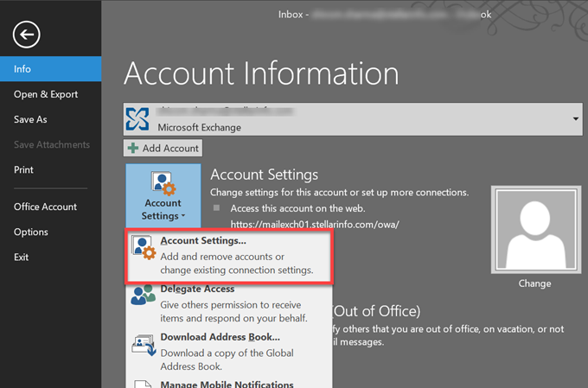Viewport: 588px width, 388px height.
Task: Click the Microsoft Exchange logo icon
Action: [x=137, y=119]
